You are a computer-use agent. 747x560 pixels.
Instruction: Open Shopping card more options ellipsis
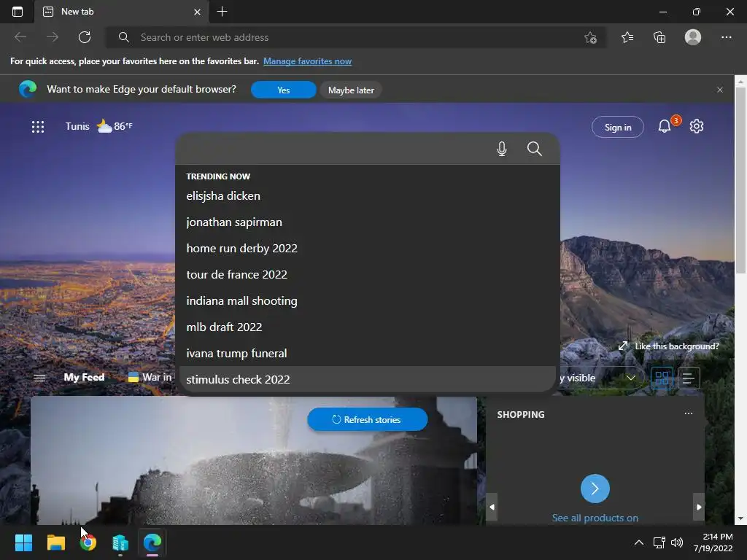[x=689, y=413]
